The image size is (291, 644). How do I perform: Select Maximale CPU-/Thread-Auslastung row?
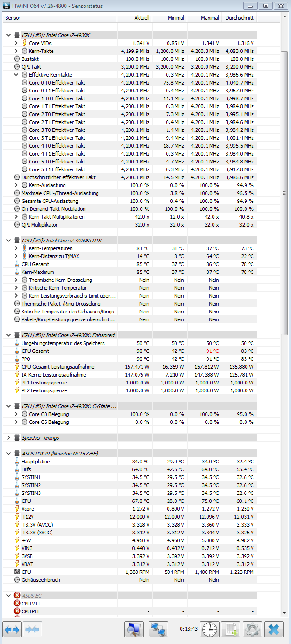(129, 193)
